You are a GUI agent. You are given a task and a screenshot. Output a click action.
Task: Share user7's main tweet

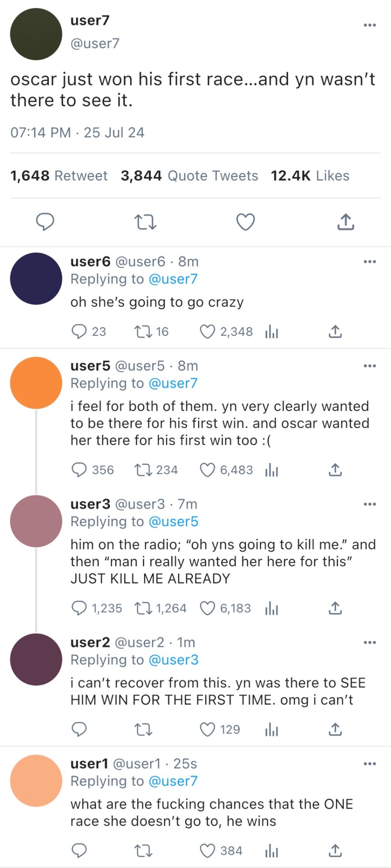tap(345, 222)
